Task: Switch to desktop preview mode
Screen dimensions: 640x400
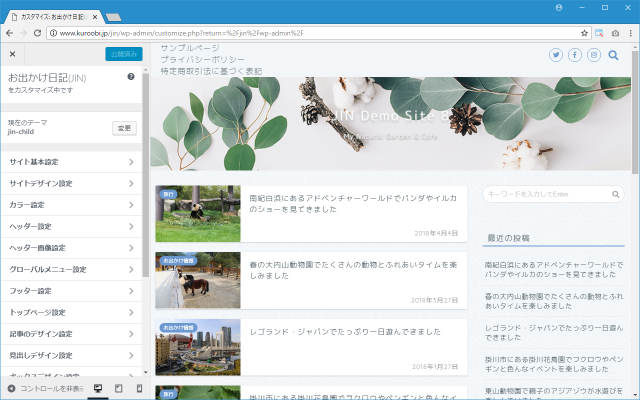Action: tap(98, 388)
